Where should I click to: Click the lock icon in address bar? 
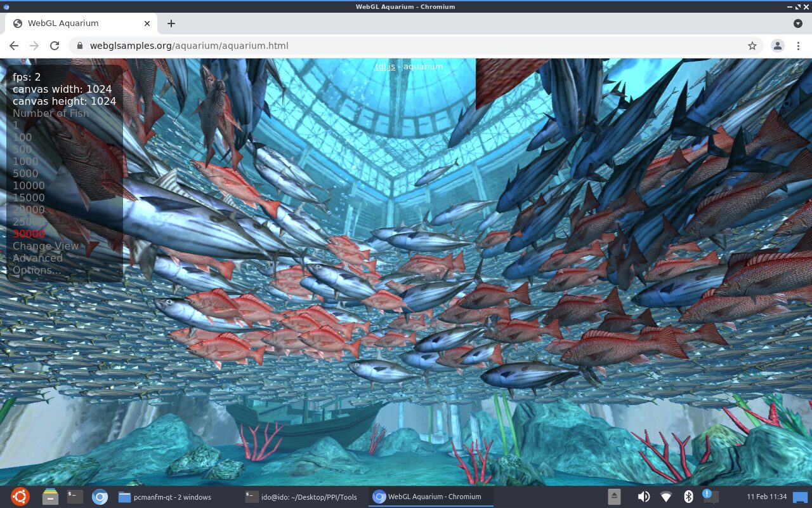80,46
